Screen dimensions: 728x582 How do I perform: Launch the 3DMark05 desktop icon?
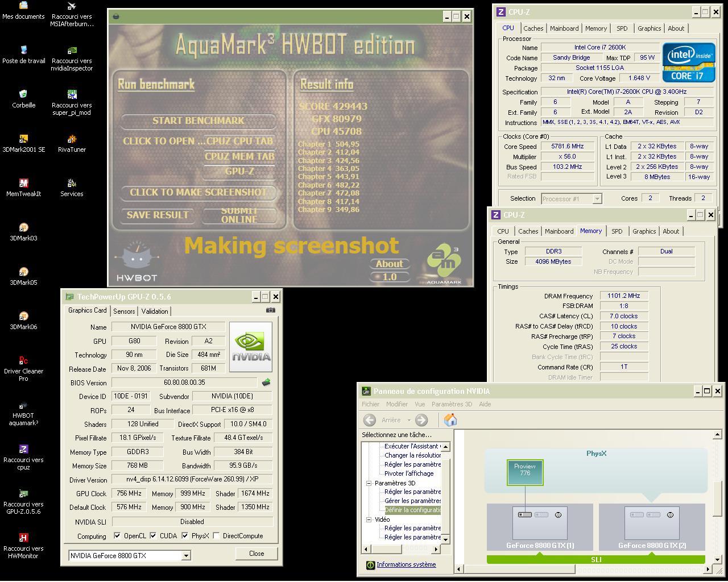tap(23, 272)
